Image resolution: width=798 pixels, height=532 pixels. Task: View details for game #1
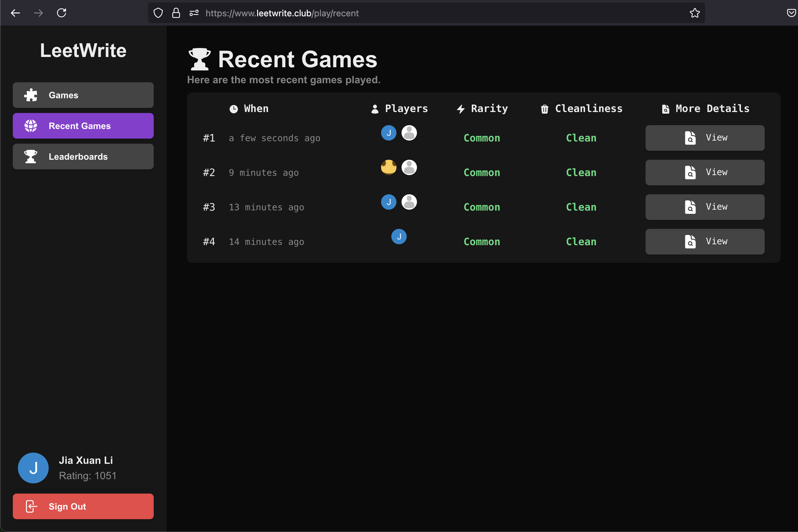705,138
